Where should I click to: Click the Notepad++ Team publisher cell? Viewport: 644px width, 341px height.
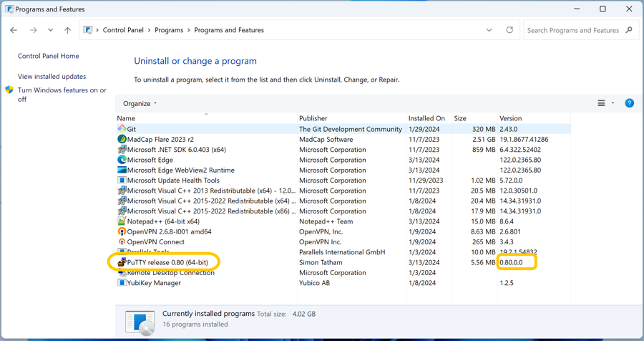coord(326,221)
